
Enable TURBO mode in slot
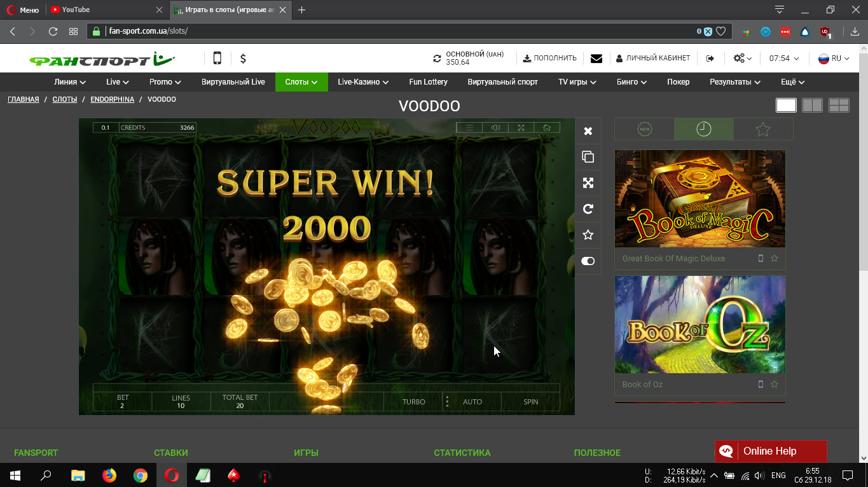pos(413,402)
